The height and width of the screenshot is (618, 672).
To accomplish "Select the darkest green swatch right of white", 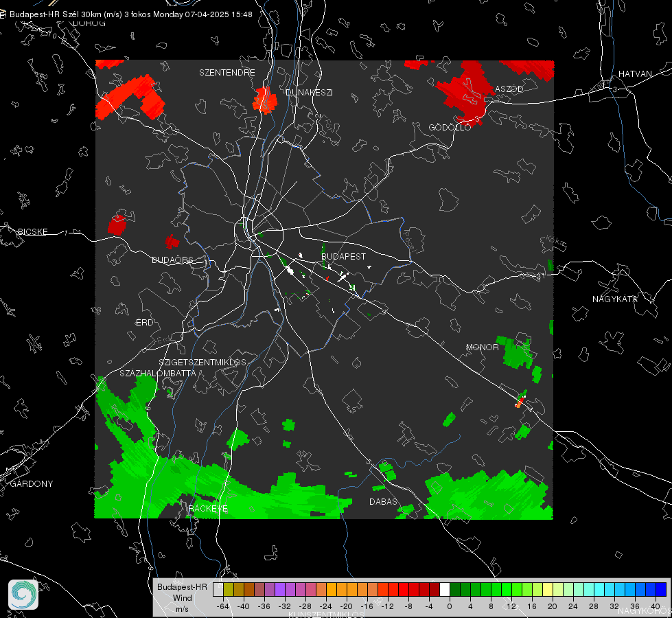I will [x=455, y=590].
